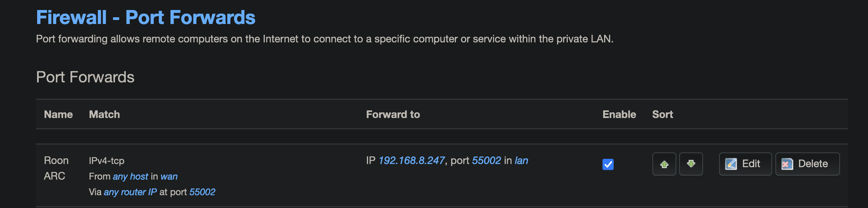
Task: Click the Name column header
Action: (58, 114)
